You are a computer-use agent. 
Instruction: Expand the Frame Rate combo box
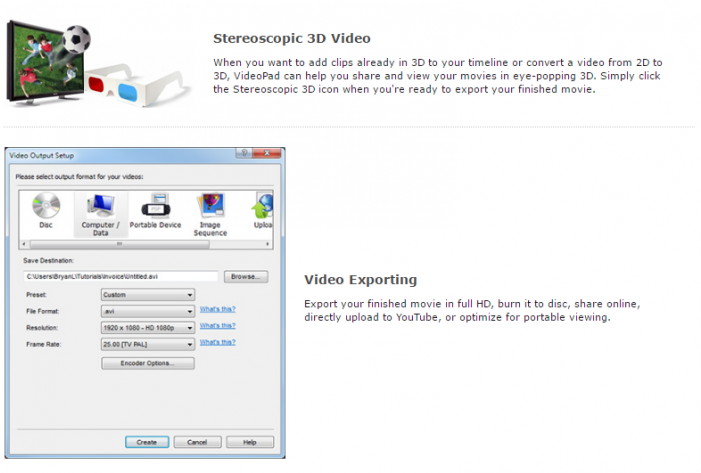pos(147,343)
